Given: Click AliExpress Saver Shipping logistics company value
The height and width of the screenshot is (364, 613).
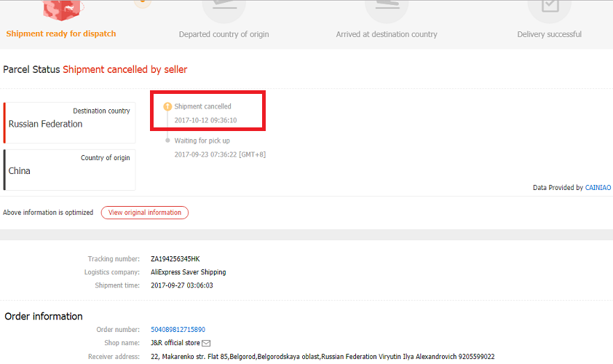Looking at the screenshot, I should (189, 272).
